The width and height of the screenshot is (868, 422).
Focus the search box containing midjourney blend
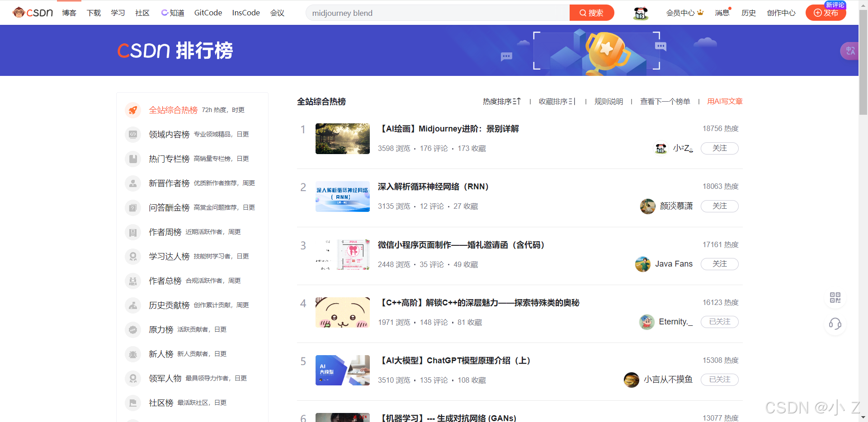click(x=438, y=13)
